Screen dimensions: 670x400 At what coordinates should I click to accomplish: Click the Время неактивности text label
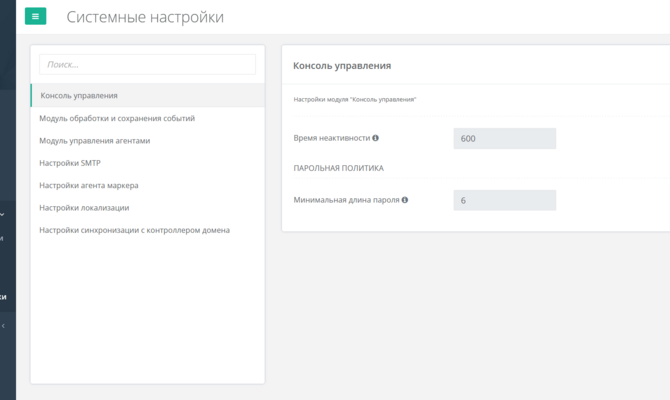(332, 138)
